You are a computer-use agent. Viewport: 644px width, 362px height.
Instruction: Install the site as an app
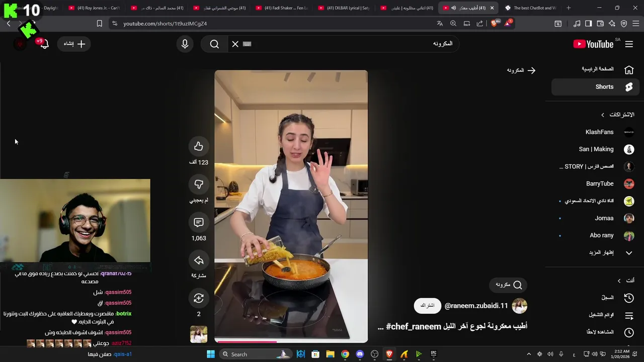(x=467, y=24)
